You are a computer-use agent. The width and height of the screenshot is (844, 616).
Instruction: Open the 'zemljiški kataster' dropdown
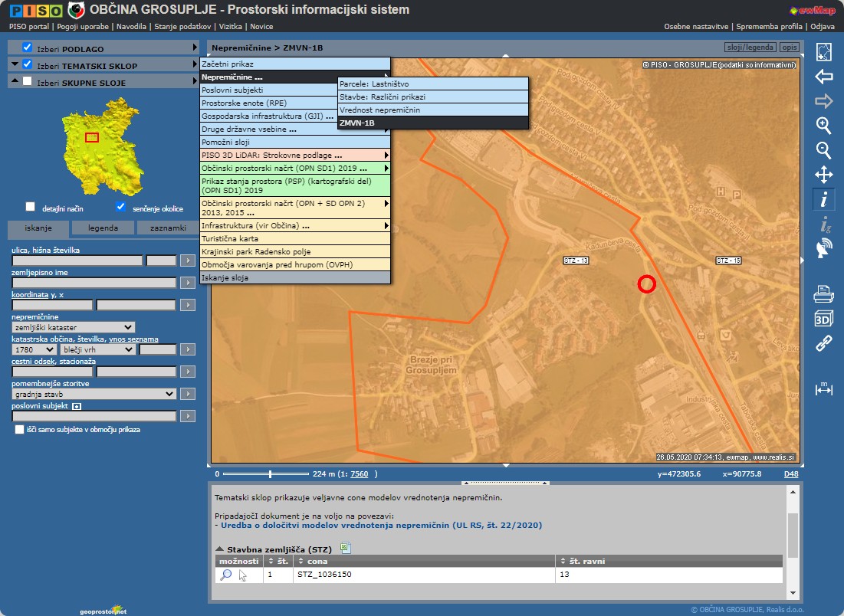(74, 327)
